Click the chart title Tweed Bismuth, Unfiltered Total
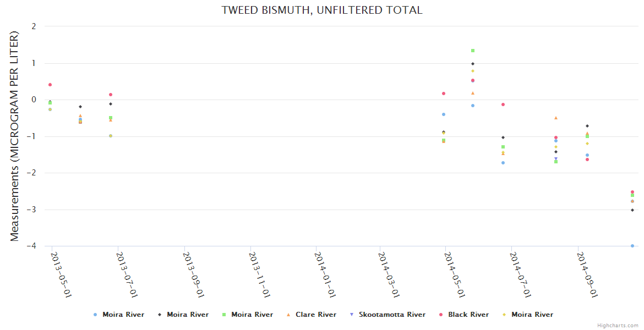 click(322, 10)
